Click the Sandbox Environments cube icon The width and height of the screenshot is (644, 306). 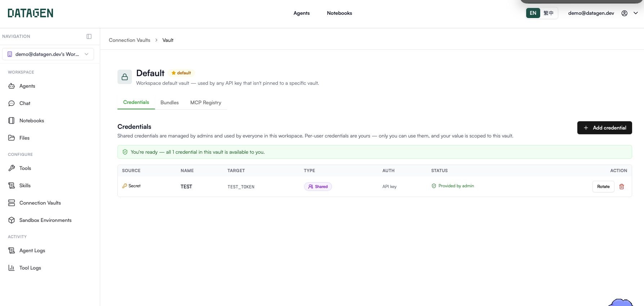12,220
